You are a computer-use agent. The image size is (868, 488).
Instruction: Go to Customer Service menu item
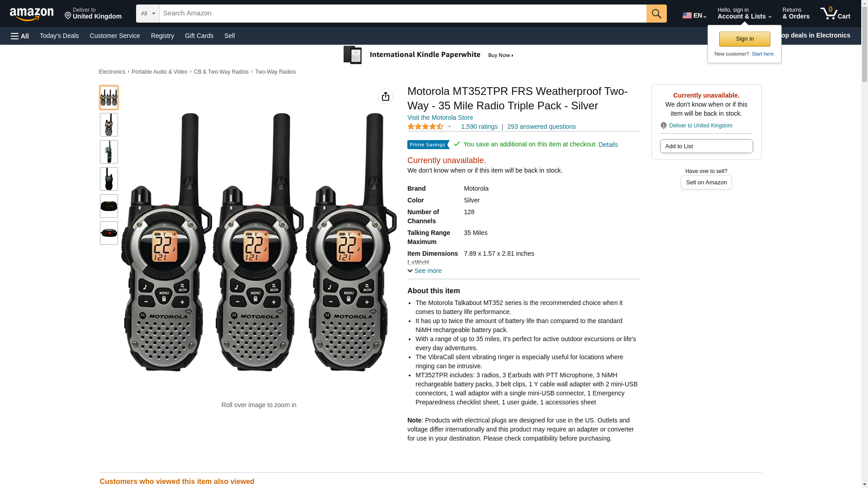(x=115, y=36)
